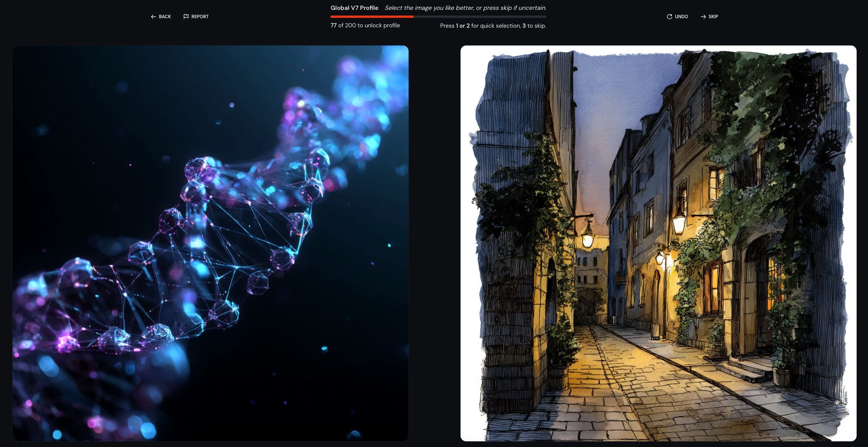Image resolution: width=868 pixels, height=447 pixels.
Task: Click the Global V7 Profile title
Action: coord(354,8)
